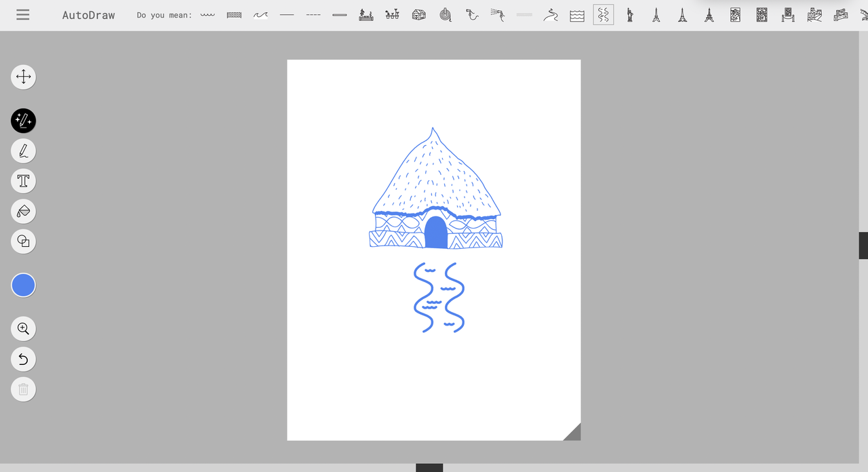Select the AutoDraw magic pencil tool
Viewport: 868px width, 472px height.
tap(23, 121)
